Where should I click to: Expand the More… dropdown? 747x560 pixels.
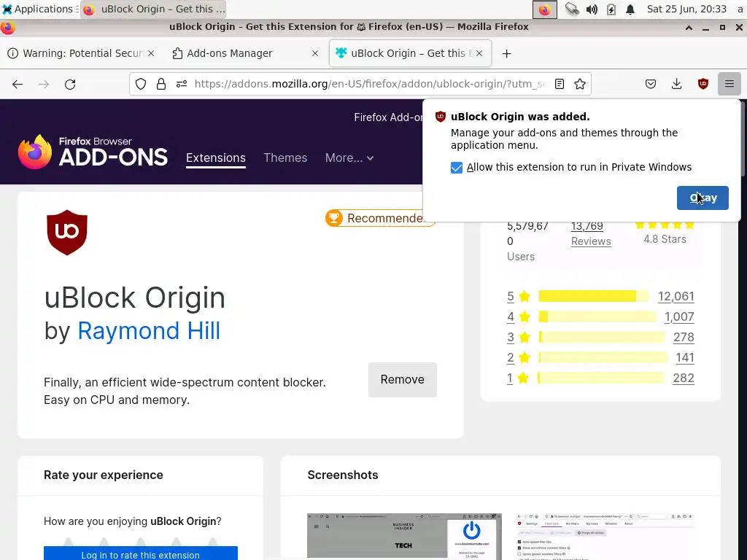point(349,157)
